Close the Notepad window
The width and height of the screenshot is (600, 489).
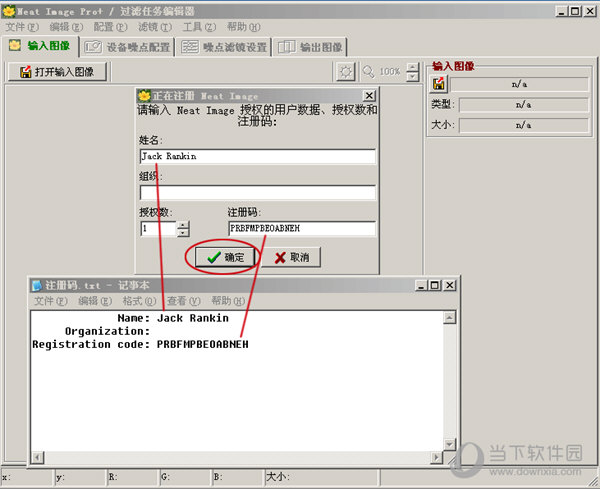(x=450, y=285)
